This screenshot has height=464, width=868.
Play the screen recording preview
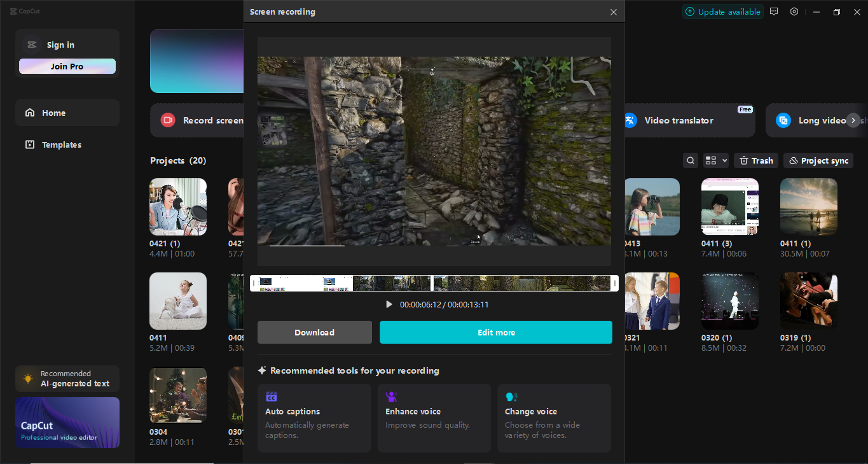(389, 304)
